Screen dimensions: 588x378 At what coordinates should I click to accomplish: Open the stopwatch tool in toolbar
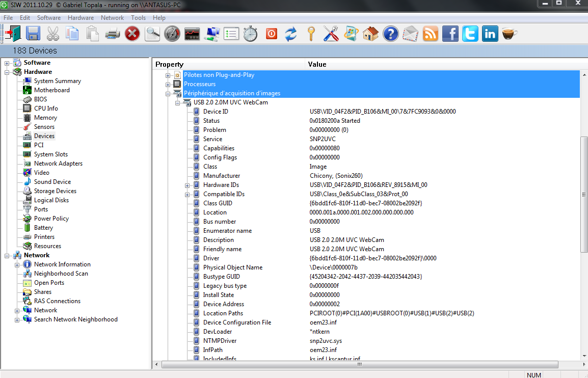[x=250, y=34]
